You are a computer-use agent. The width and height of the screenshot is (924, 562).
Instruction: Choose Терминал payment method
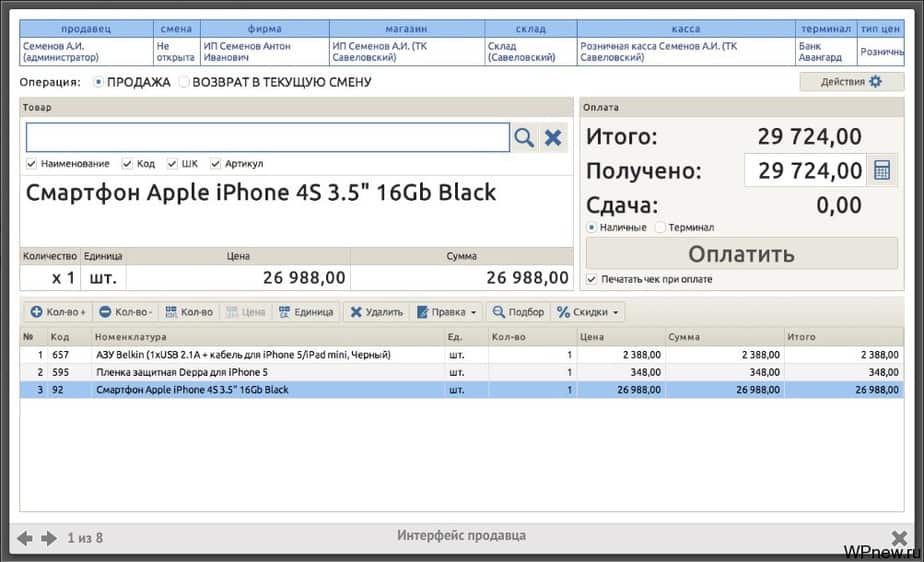coord(660,228)
